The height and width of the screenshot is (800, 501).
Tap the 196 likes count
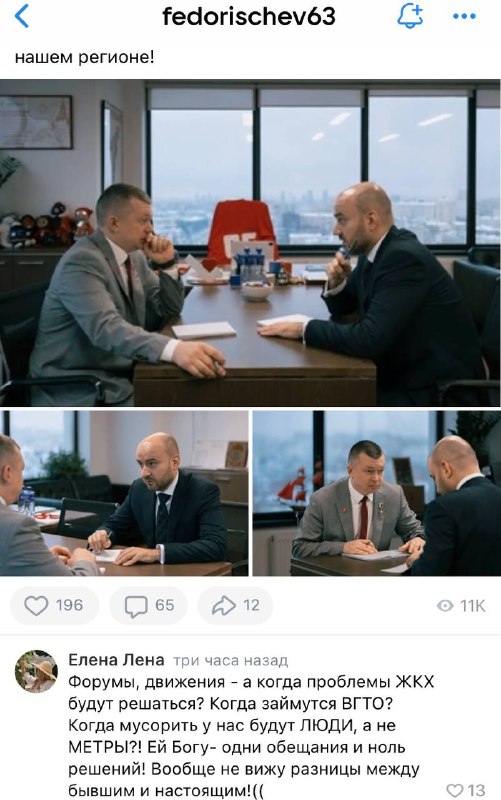(x=69, y=606)
